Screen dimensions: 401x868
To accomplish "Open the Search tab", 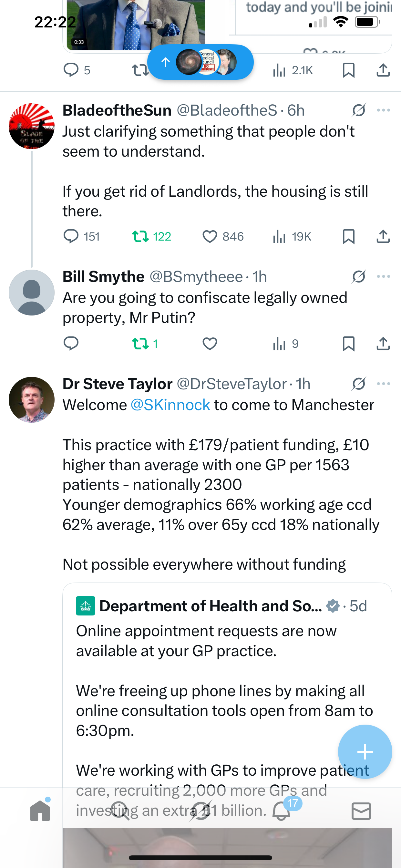I will (x=120, y=811).
